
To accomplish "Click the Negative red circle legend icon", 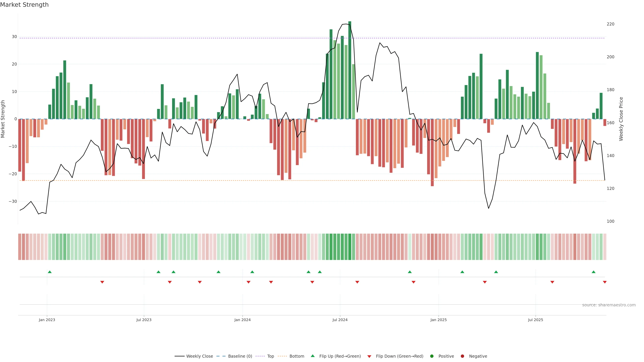I will pyautogui.click(x=462, y=356).
